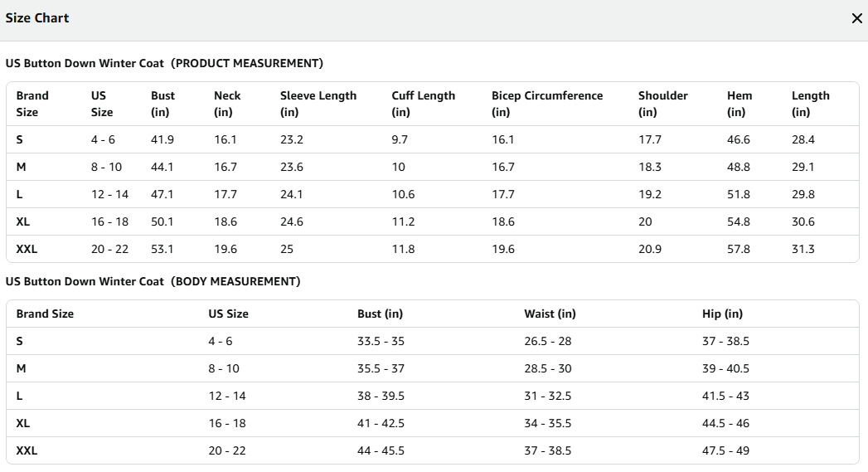Select body bust range '35.5 - 37'
Screen dimensions: 868x472
tap(381, 368)
